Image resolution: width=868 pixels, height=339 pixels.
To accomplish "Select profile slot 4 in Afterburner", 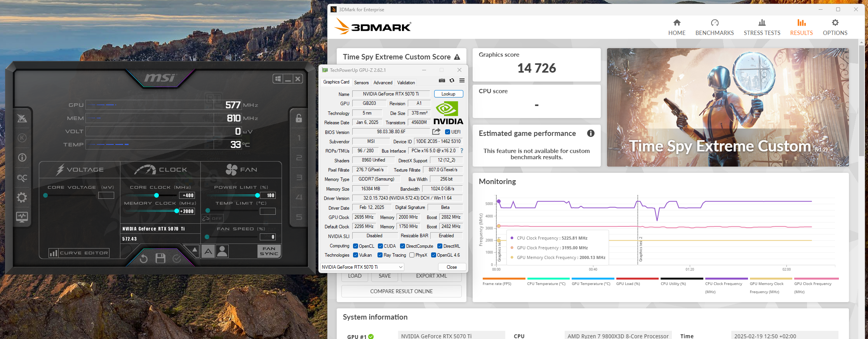I will [299, 197].
